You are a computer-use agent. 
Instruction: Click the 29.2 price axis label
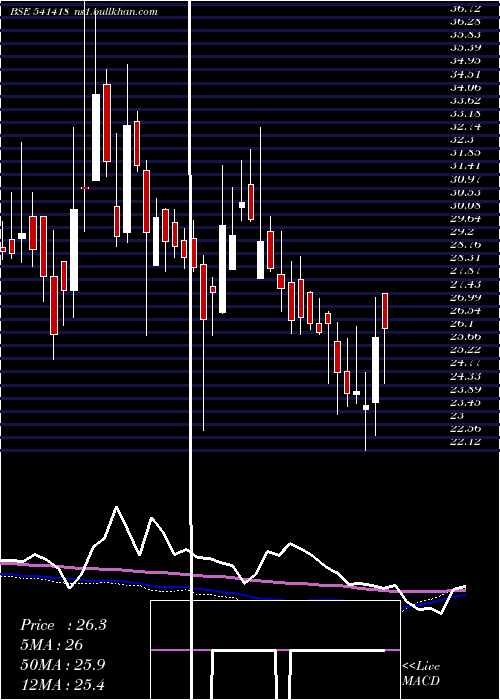point(462,232)
